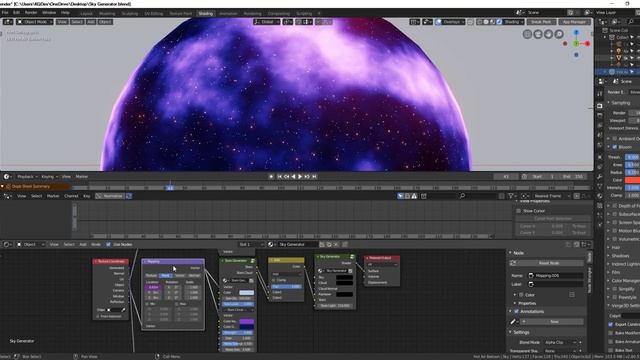640x360 pixels.
Task: Switch to the Animation workspace tab
Action: click(228, 13)
